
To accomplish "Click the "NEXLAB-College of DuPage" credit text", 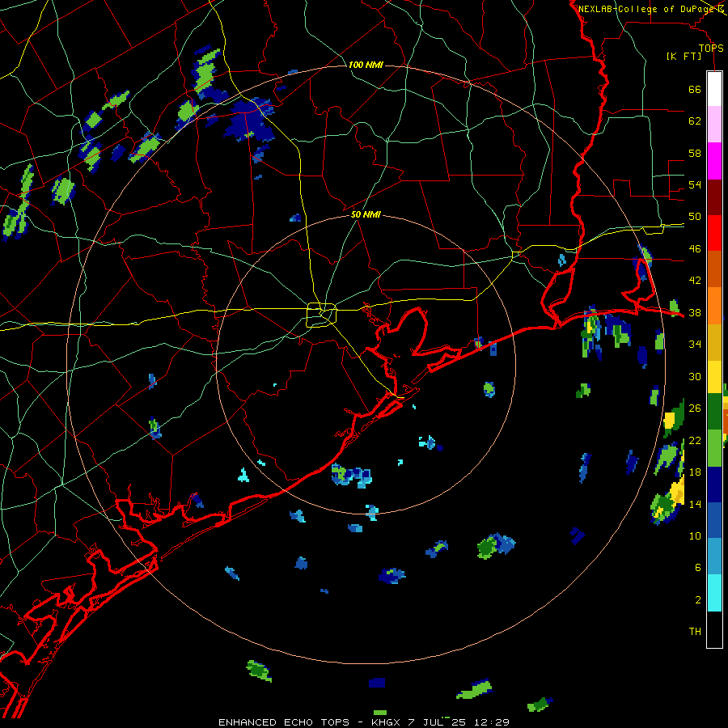I will pos(646,9).
